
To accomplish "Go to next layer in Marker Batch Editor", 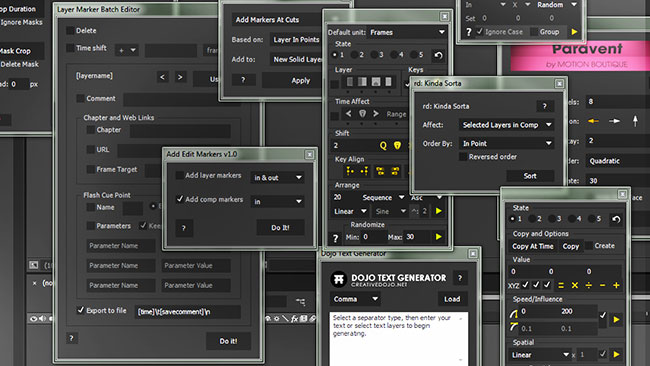I will 180,77.
